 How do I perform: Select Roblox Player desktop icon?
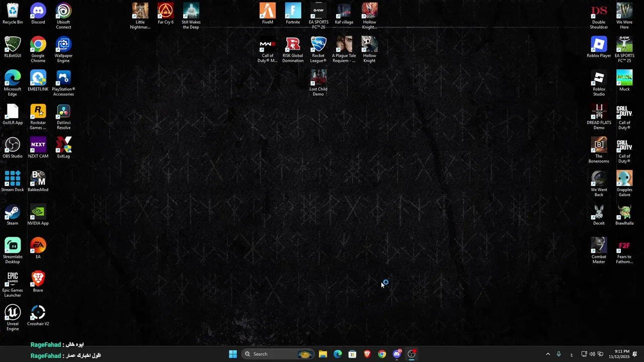(599, 48)
